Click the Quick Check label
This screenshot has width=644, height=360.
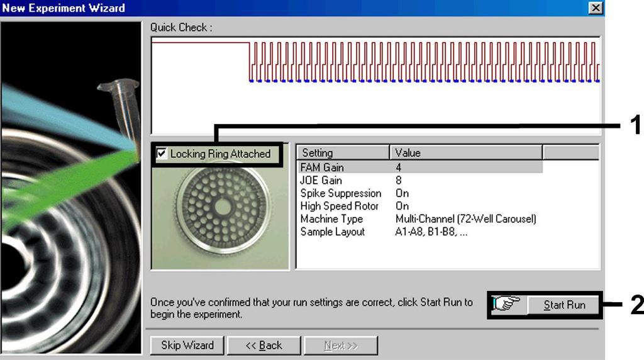point(181,28)
